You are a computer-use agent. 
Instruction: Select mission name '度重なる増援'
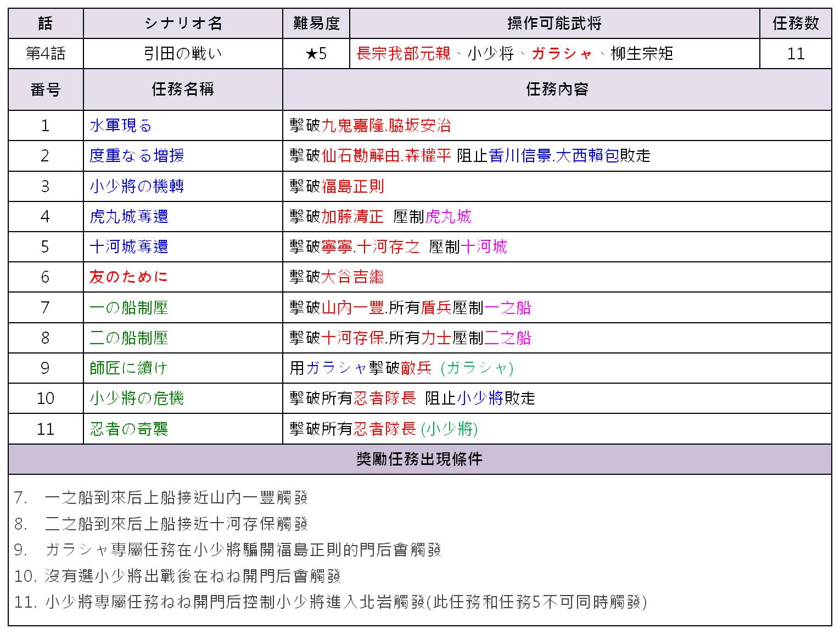(x=137, y=156)
